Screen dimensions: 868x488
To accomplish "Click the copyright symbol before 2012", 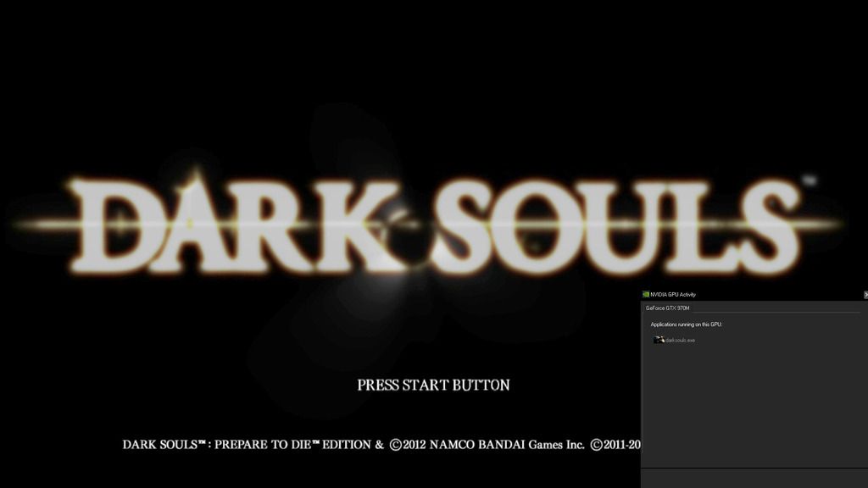I will (x=394, y=444).
